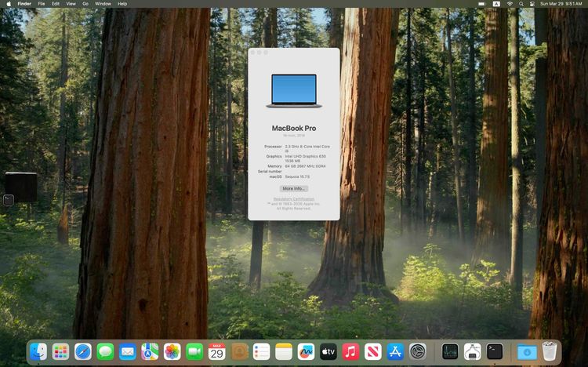This screenshot has width=588, height=367.
Task: Open the Finder menu in menu bar
Action: (24, 4)
